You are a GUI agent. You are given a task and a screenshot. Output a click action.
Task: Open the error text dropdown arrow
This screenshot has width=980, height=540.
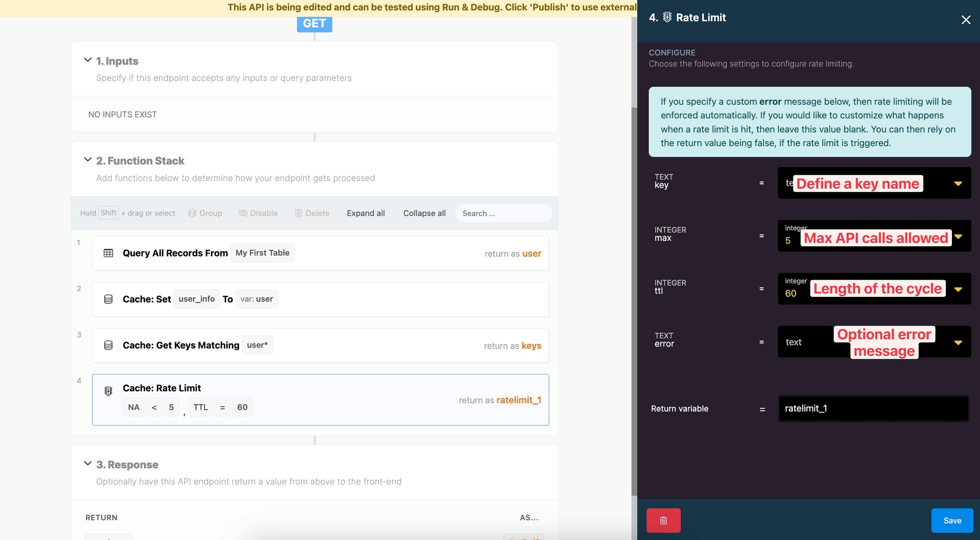click(958, 342)
